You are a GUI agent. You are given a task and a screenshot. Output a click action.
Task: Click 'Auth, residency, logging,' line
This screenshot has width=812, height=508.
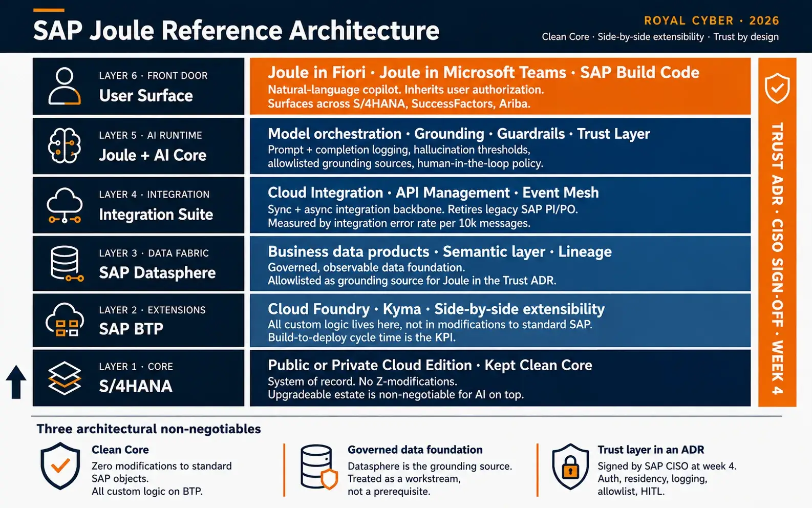pos(652,479)
